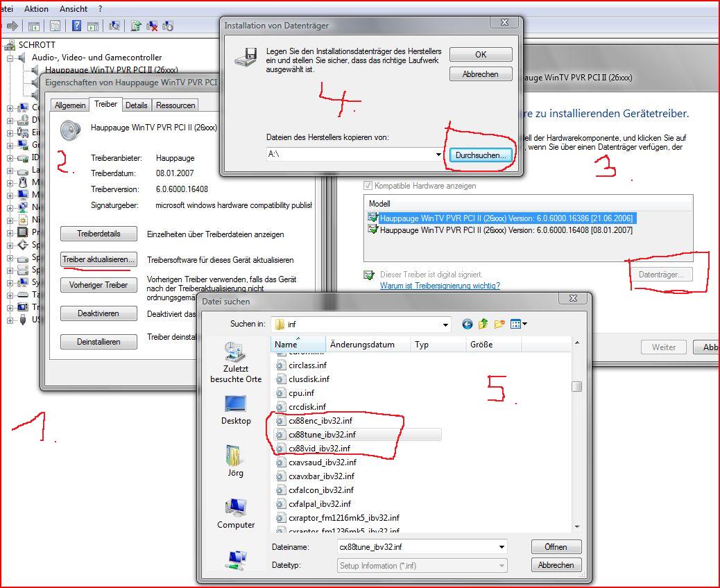Toggle the action pane toolbar icon

click(x=93, y=26)
